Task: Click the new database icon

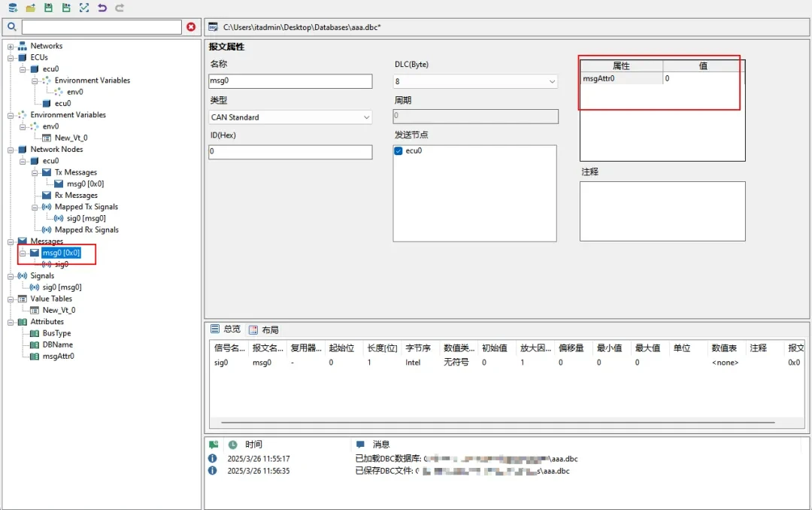Action: coord(12,8)
